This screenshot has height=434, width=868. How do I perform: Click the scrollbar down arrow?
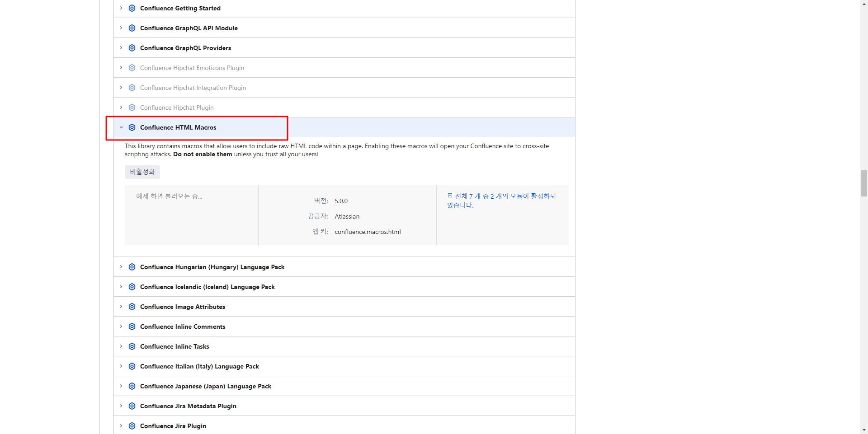coord(864,430)
